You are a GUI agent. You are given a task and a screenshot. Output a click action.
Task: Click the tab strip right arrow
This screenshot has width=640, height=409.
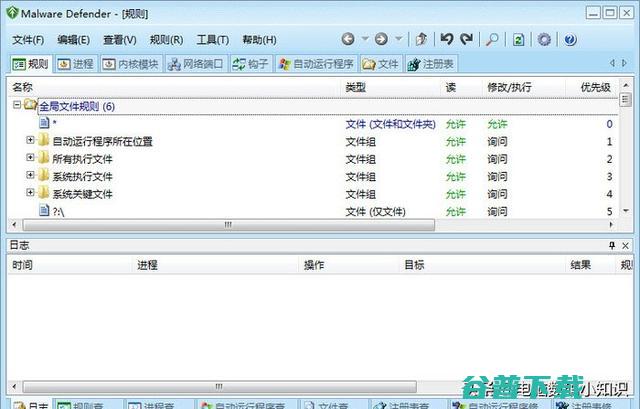[x=624, y=63]
